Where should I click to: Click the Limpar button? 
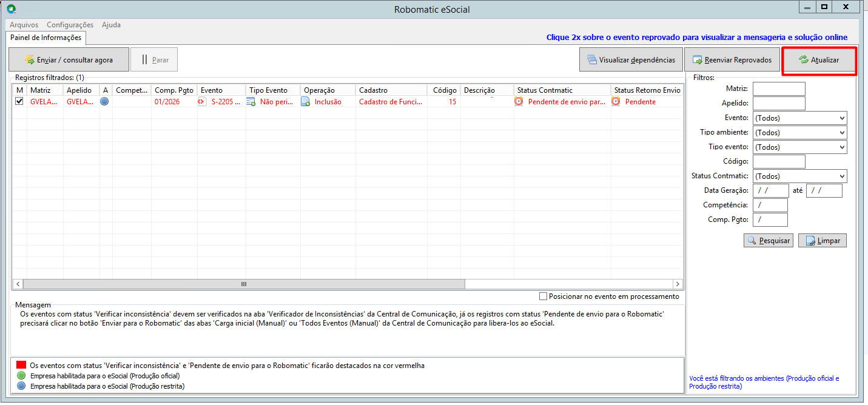click(x=823, y=241)
